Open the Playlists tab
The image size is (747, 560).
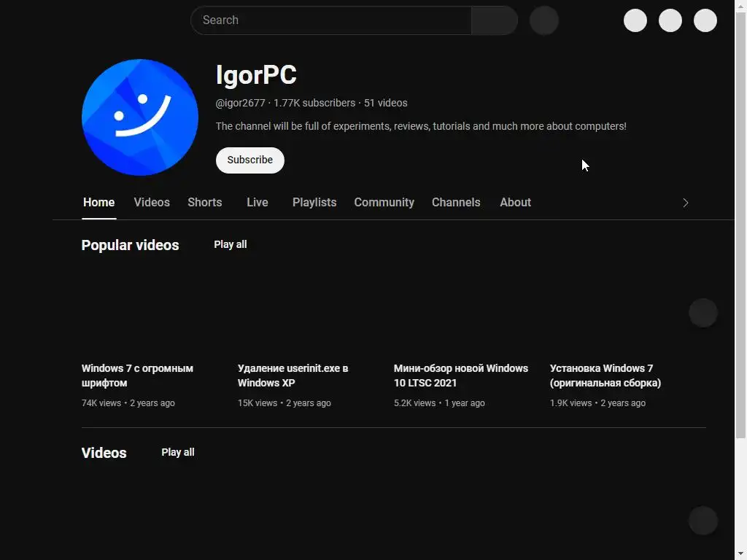(x=314, y=203)
